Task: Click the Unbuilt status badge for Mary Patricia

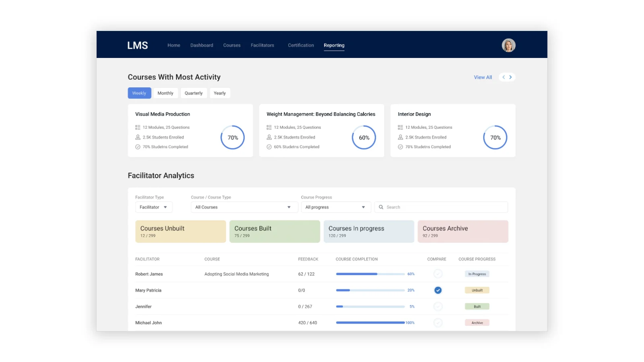Action: tap(477, 290)
